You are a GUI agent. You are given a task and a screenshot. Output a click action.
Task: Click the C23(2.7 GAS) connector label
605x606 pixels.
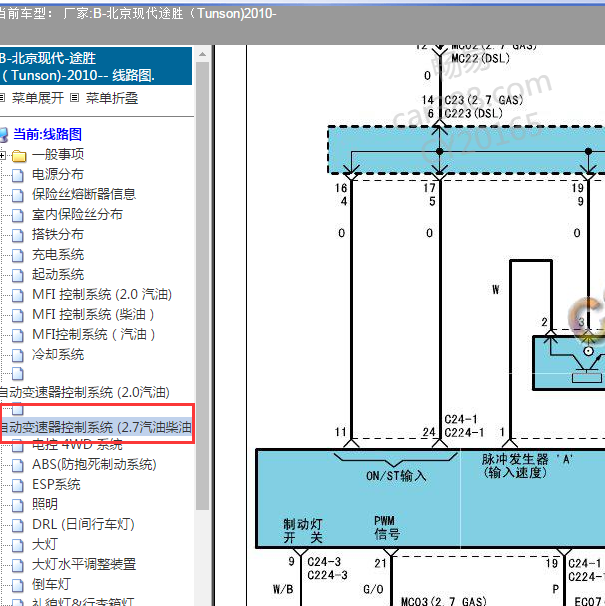[x=483, y=100]
